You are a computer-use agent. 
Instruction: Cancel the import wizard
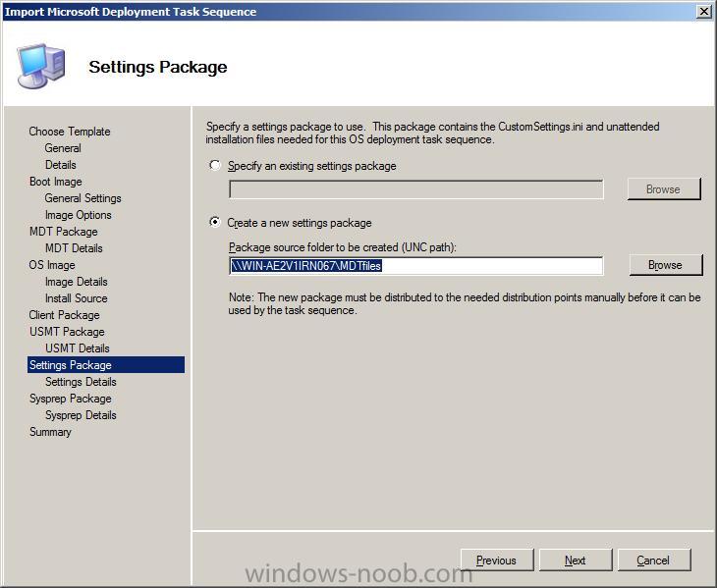coord(654,561)
